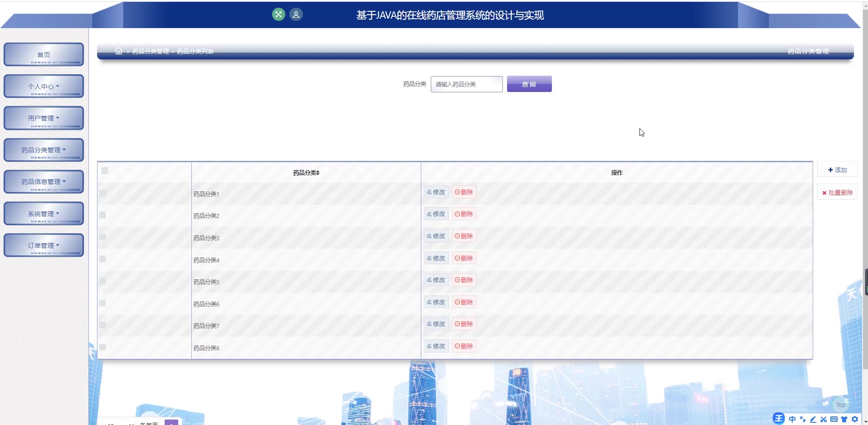Click 修改 edit button for 药品分类4
Image resolution: width=868 pixels, height=425 pixels.
436,258
